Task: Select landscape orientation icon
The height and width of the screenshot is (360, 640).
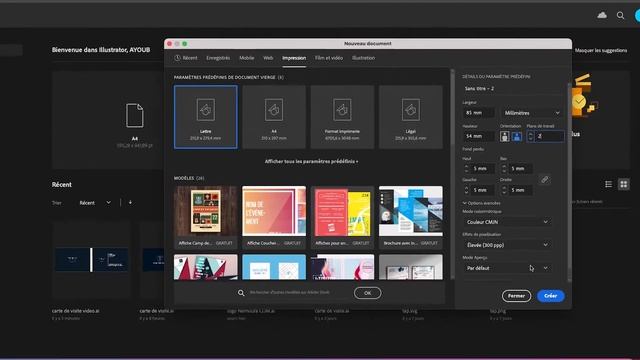Action: 517,136
